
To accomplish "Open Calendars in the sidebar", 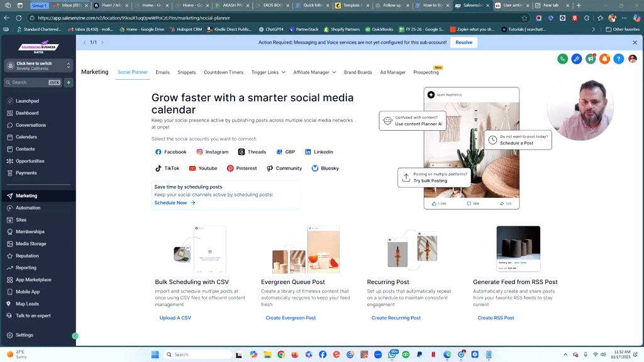I will [26, 137].
